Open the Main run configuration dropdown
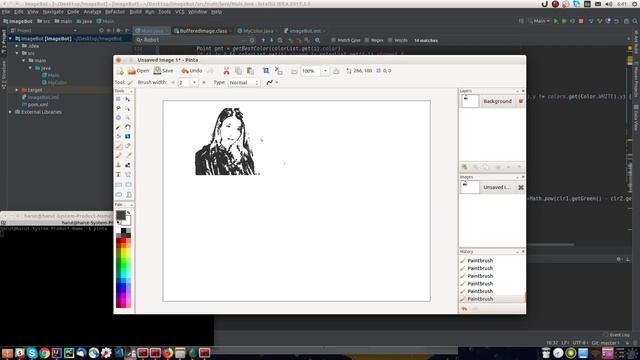This screenshot has height=360, width=640. [539, 21]
